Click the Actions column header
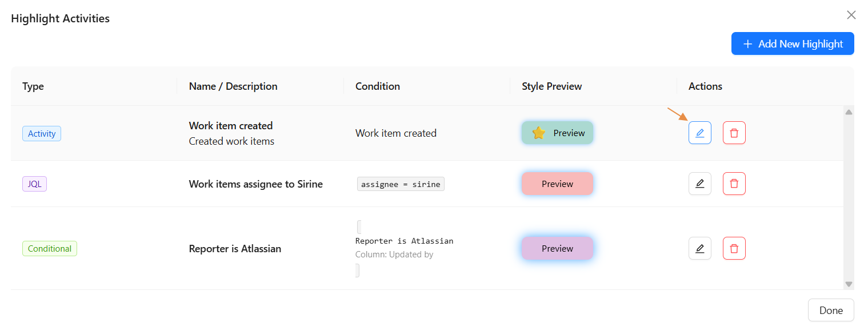Screen dimensions: 868x330 (x=705, y=86)
